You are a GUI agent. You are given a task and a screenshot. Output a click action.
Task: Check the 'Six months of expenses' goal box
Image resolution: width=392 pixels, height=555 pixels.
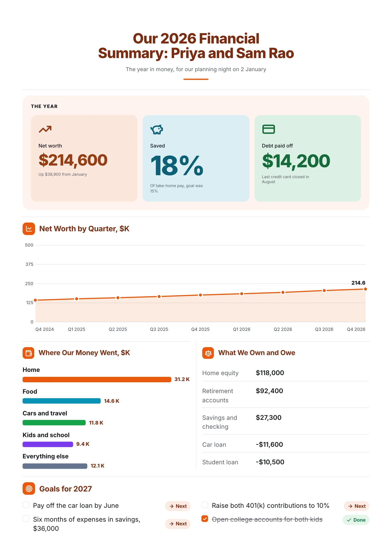[x=26, y=519]
